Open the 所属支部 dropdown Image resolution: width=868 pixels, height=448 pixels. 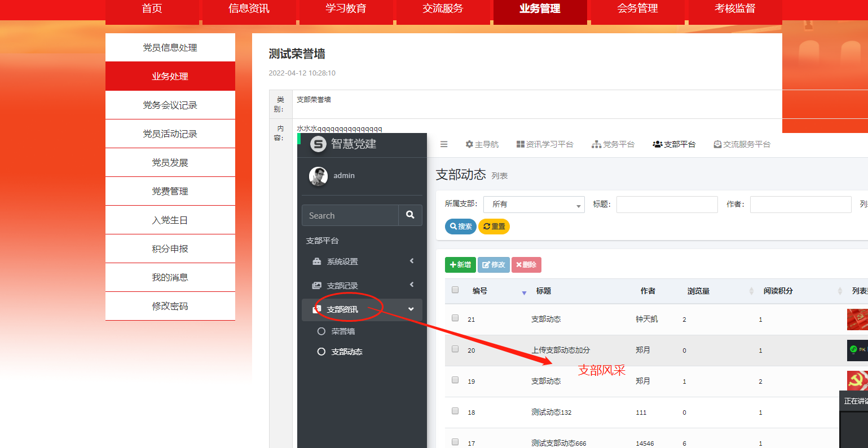coord(534,205)
